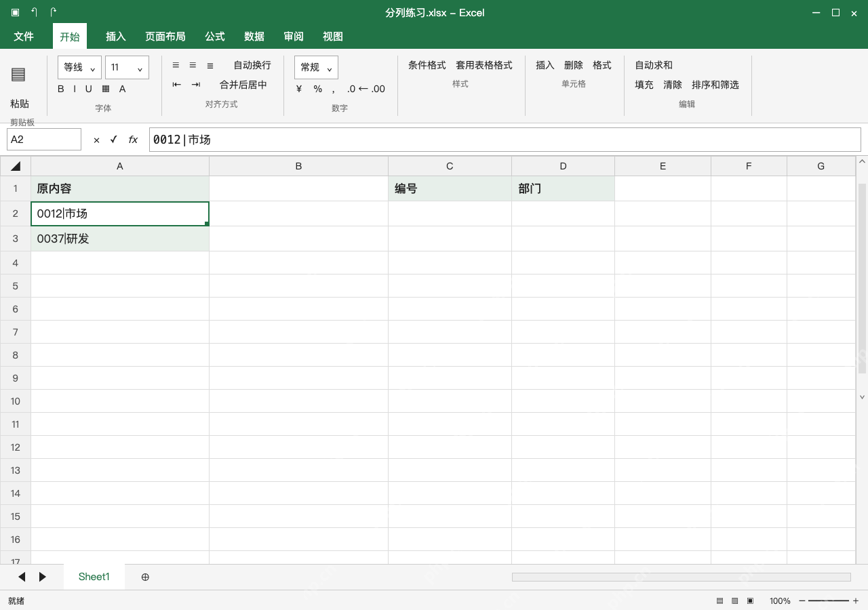Viewport: 868px width, 610px height.
Task: Increase indent with the right-arrow icon
Action: [x=196, y=85]
